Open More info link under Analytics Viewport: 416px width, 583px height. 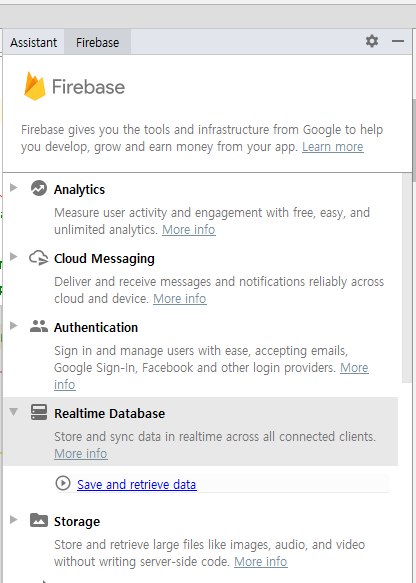188,230
